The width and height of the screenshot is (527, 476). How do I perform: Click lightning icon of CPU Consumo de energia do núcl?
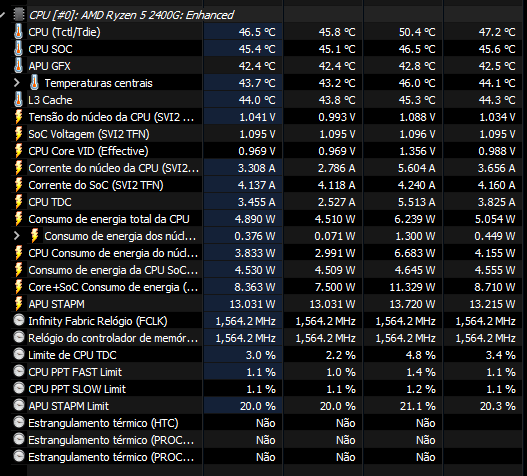18,253
